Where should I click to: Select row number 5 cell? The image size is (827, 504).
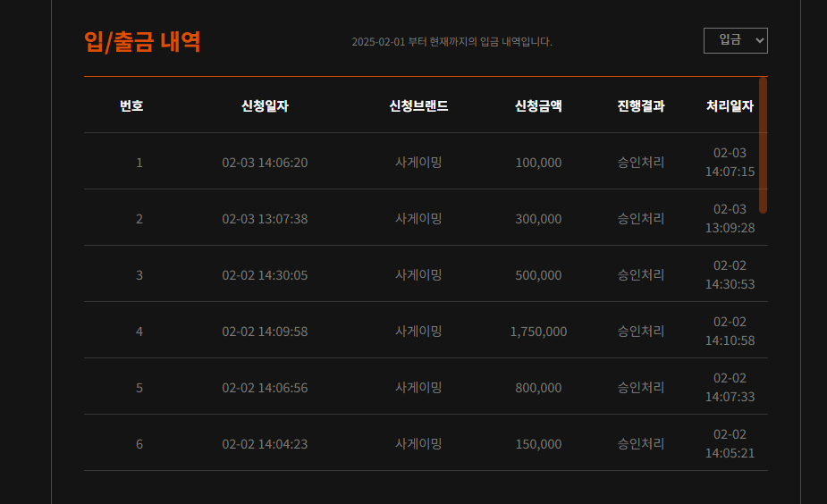(139, 388)
